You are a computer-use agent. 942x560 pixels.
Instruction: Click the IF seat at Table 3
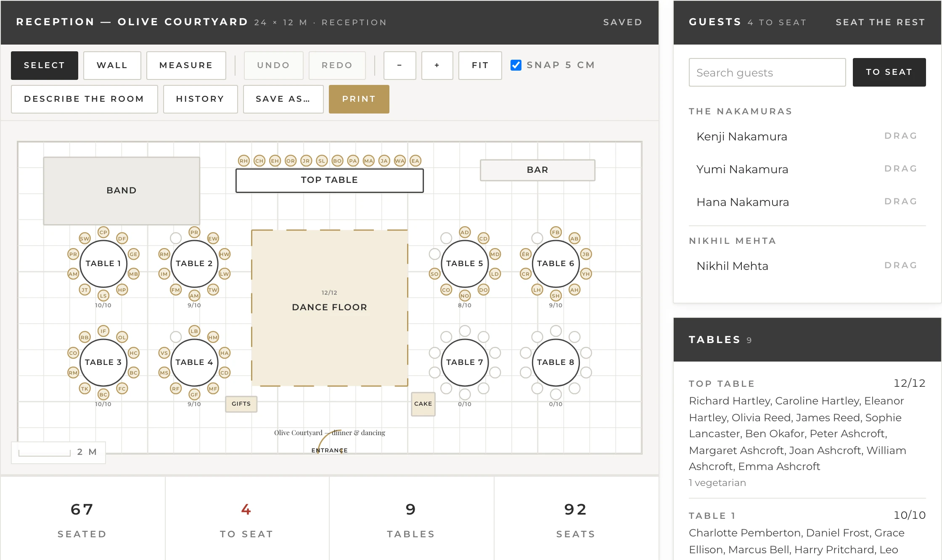[x=103, y=331]
